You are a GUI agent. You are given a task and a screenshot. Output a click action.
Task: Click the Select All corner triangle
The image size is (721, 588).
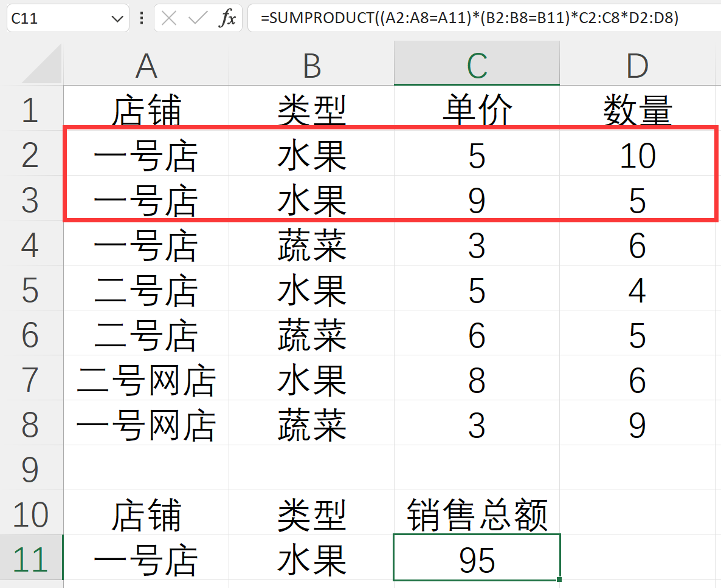(43, 64)
